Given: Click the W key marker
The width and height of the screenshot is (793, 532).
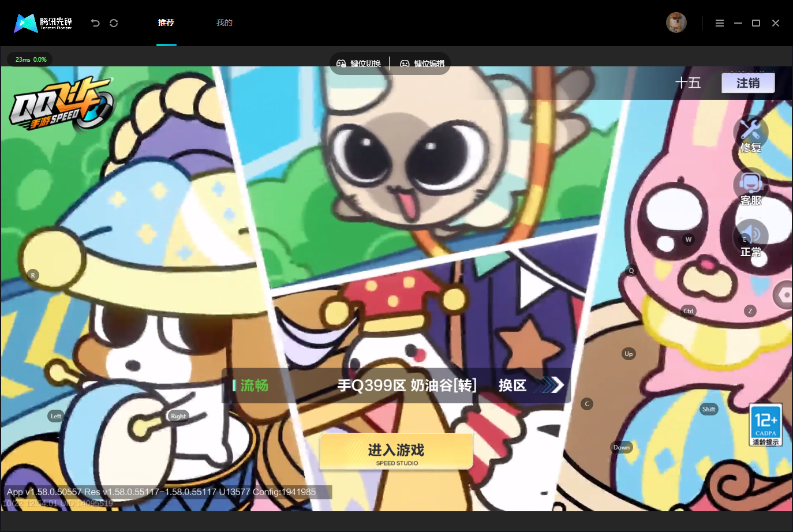Looking at the screenshot, I should [x=688, y=239].
